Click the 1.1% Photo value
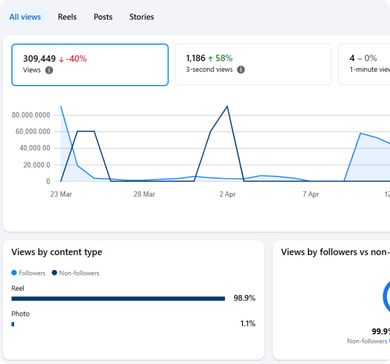 pyautogui.click(x=248, y=323)
